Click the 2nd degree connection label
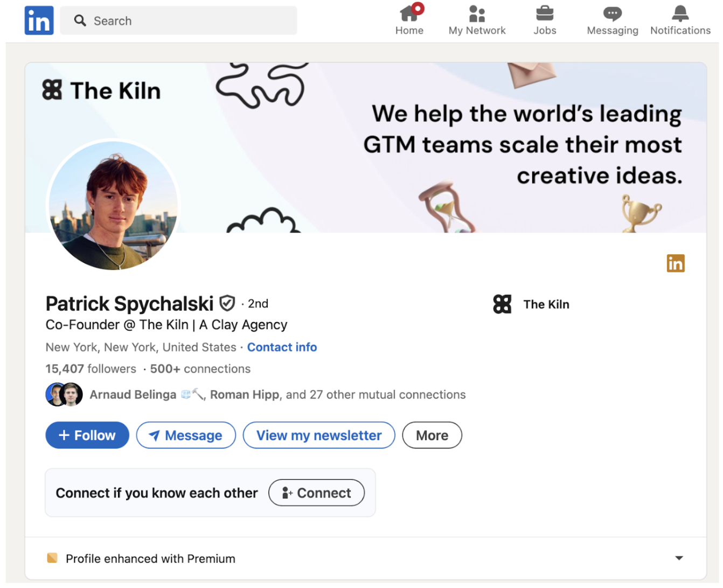Screen dimensions: 723x588 [258, 304]
